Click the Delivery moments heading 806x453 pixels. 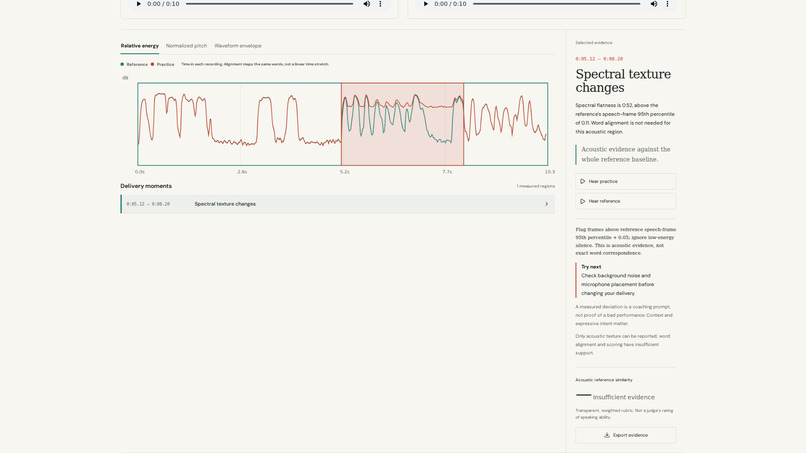[146, 186]
